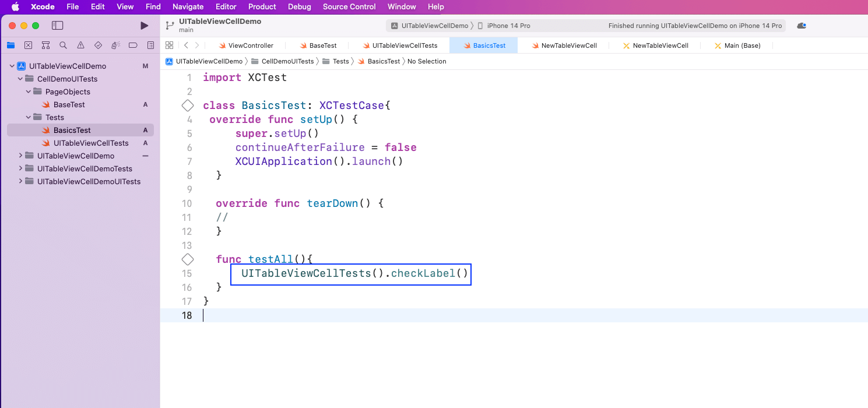Image resolution: width=868 pixels, height=408 pixels.
Task: Select UITableViewCellTests file in navigator
Action: coord(91,143)
